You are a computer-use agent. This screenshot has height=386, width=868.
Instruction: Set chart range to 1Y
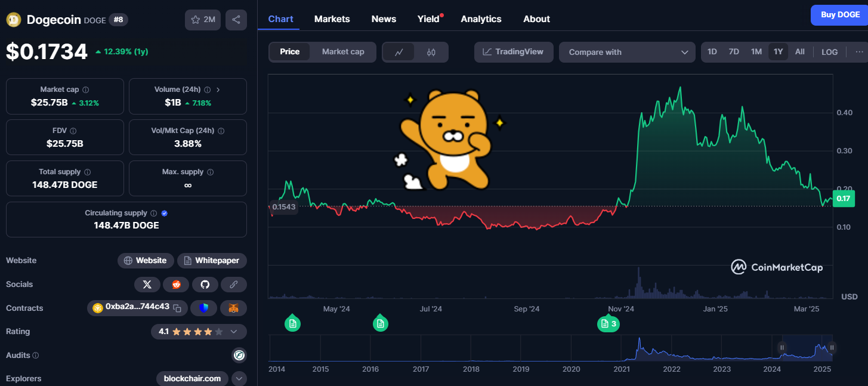tap(778, 52)
